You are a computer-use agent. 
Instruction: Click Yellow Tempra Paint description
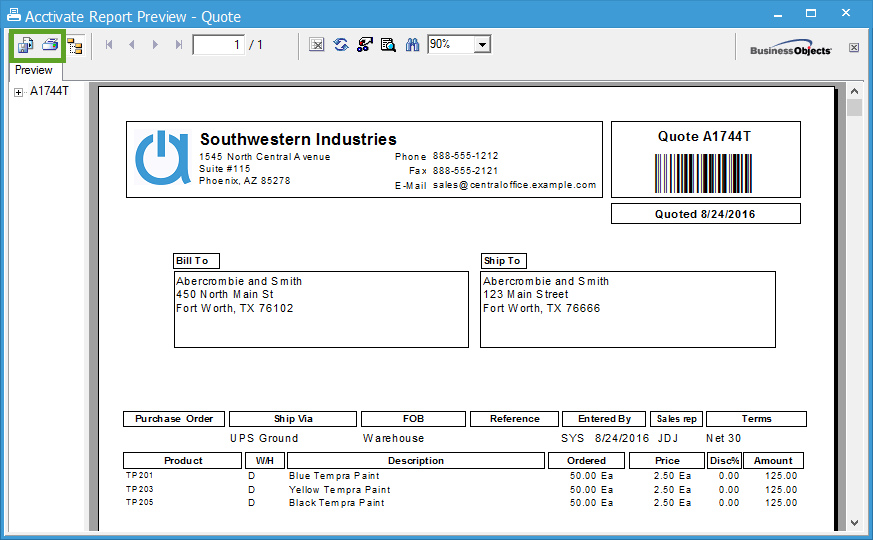[340, 490]
